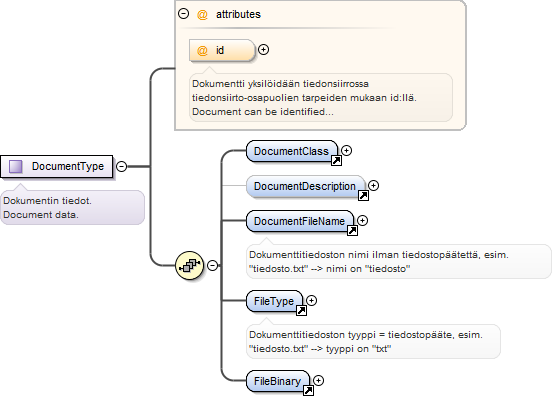The height and width of the screenshot is (397, 559).
Task: Expand the DocumentDescription element
Action: coord(373,186)
